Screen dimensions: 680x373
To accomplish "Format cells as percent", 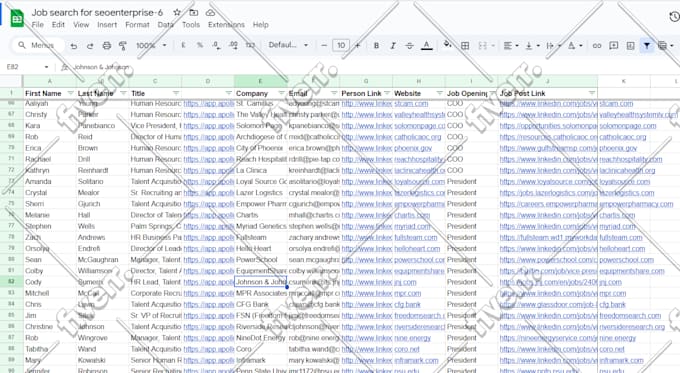I will [200, 45].
